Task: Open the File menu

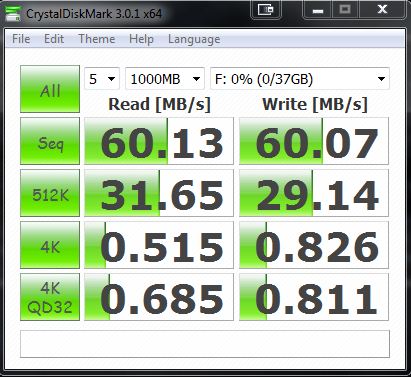Action: [x=21, y=39]
